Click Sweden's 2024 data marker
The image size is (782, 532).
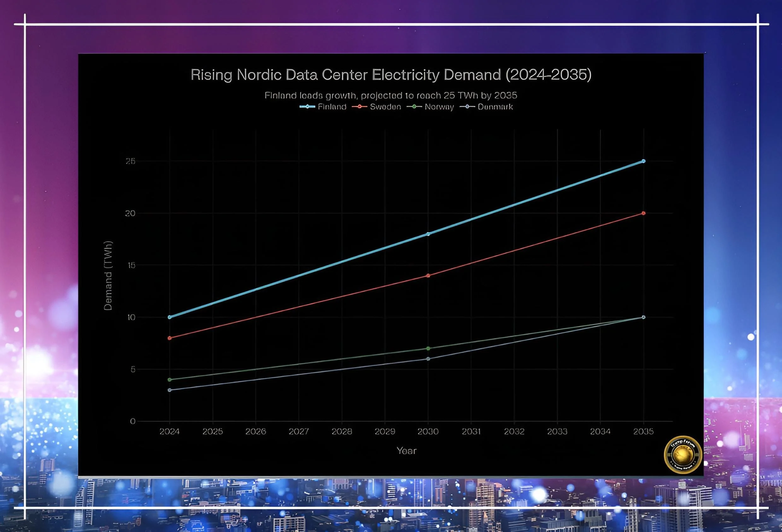pyautogui.click(x=170, y=338)
